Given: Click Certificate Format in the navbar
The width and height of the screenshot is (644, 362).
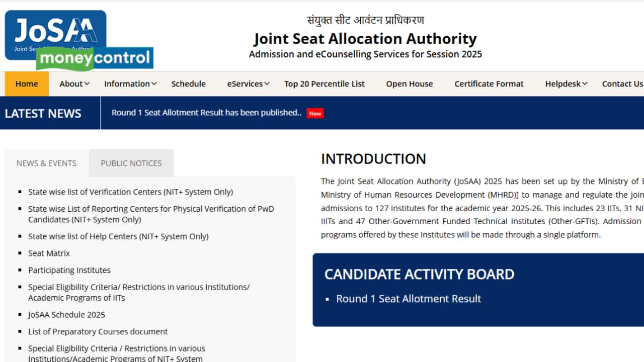Looking at the screenshot, I should tap(489, 83).
